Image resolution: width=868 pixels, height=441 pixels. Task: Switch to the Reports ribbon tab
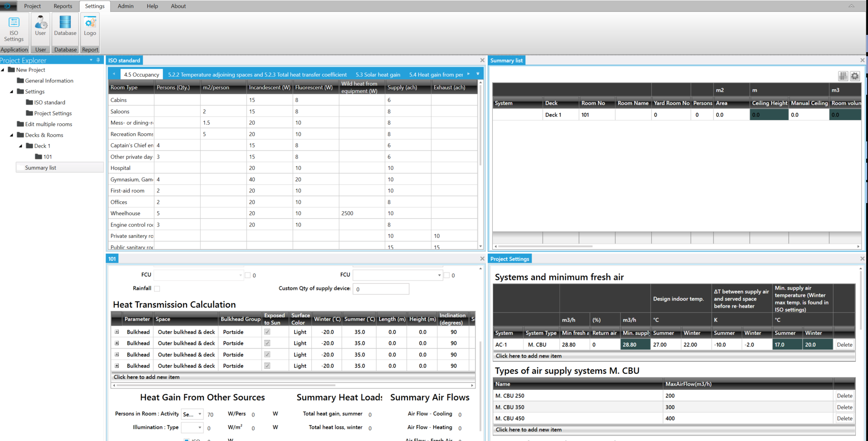coord(63,6)
